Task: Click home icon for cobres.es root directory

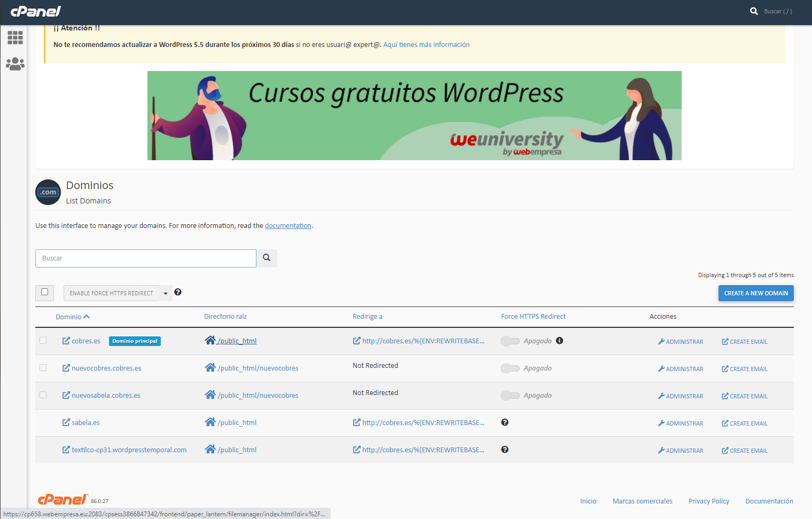Action: 210,340
